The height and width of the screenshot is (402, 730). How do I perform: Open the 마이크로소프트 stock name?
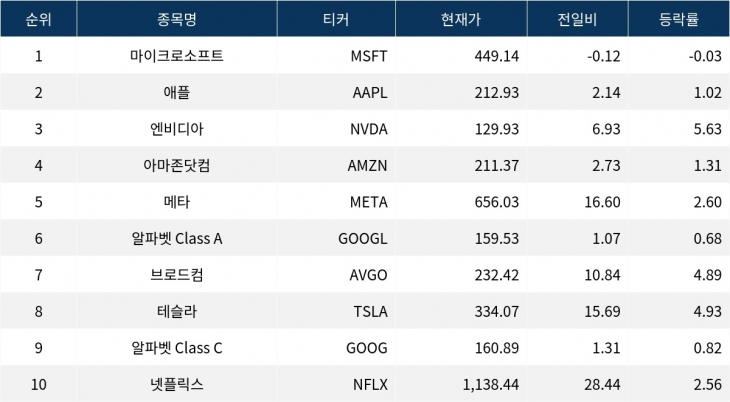177,56
